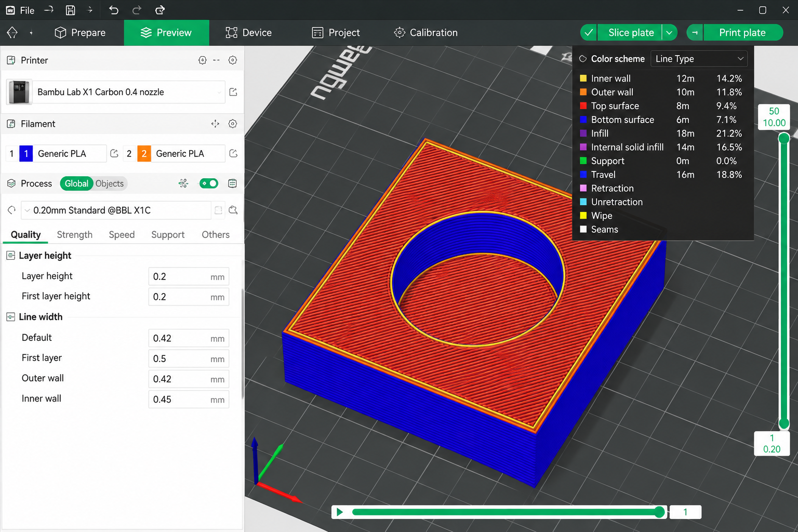This screenshot has height=532, width=798.
Task: Open printer settings gear icon
Action: click(233, 60)
